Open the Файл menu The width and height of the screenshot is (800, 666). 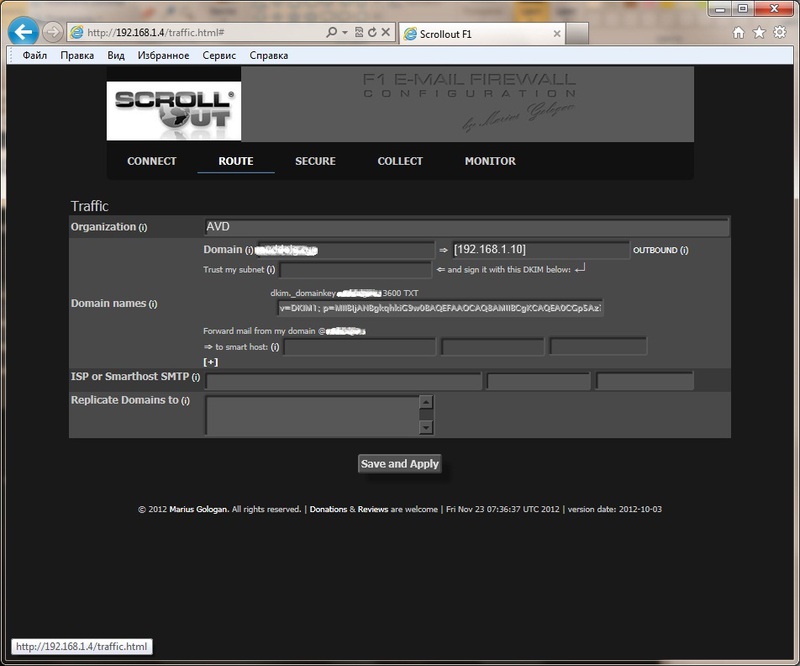[x=35, y=55]
